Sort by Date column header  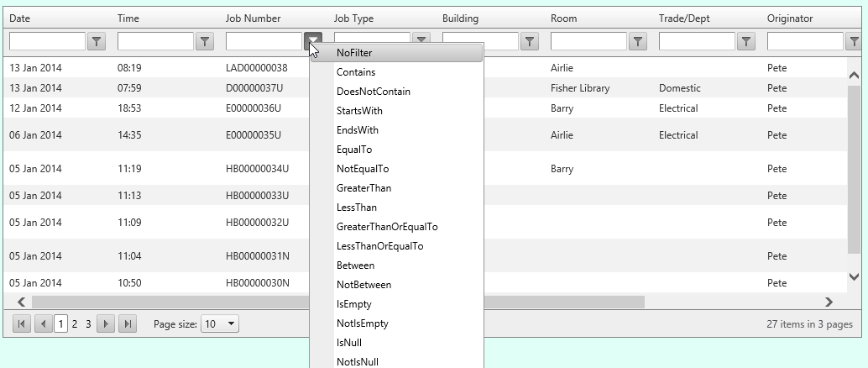(x=20, y=18)
